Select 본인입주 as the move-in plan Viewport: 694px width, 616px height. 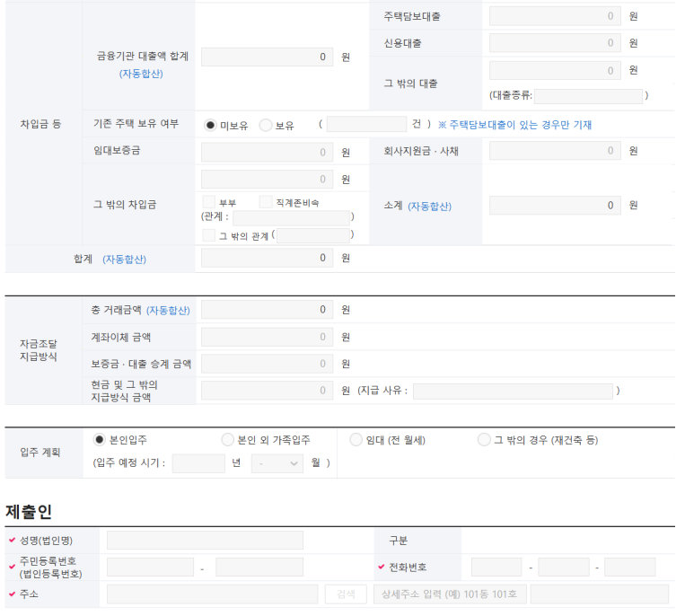(x=100, y=440)
